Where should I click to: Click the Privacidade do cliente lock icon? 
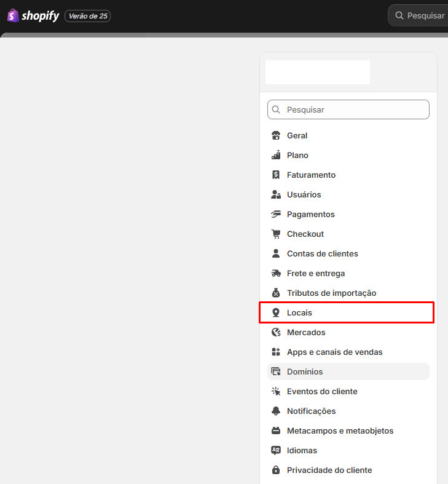[x=276, y=470]
